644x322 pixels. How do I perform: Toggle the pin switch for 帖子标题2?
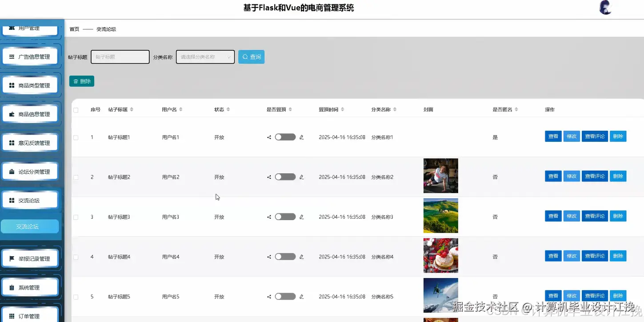click(x=285, y=177)
